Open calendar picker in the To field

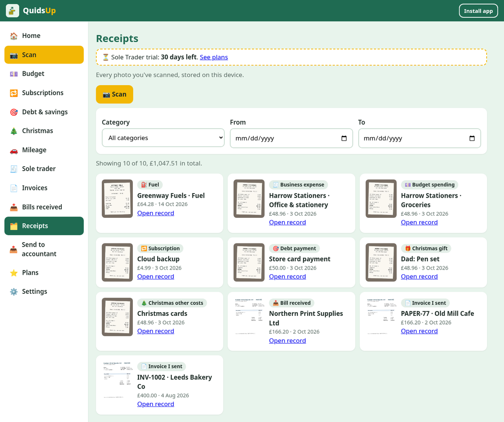(472, 138)
